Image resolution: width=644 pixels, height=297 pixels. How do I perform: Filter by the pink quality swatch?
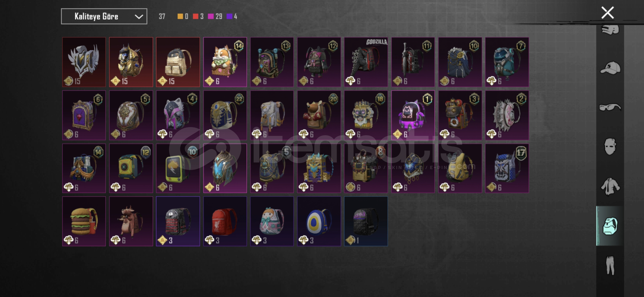click(x=211, y=16)
